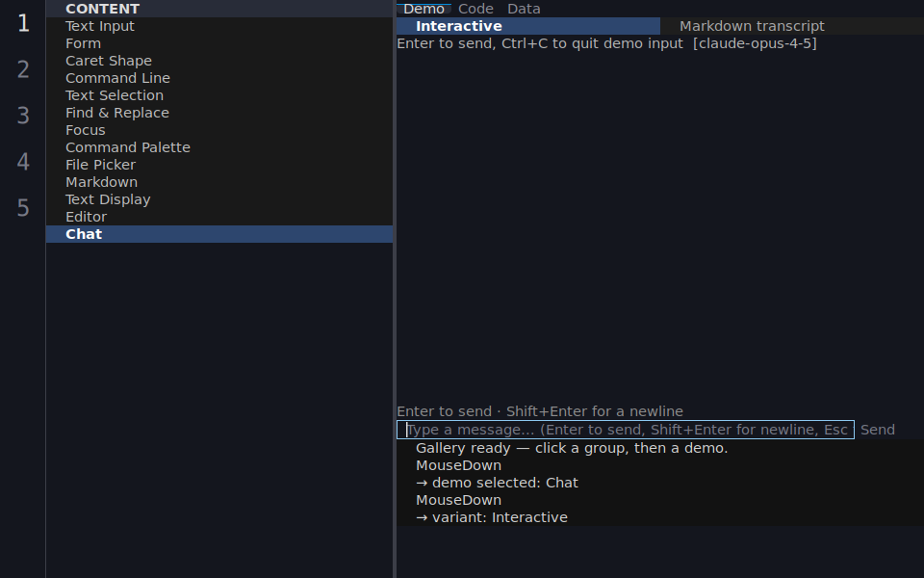Open the File Picker demo
The image size is (924, 578).
pos(219,165)
